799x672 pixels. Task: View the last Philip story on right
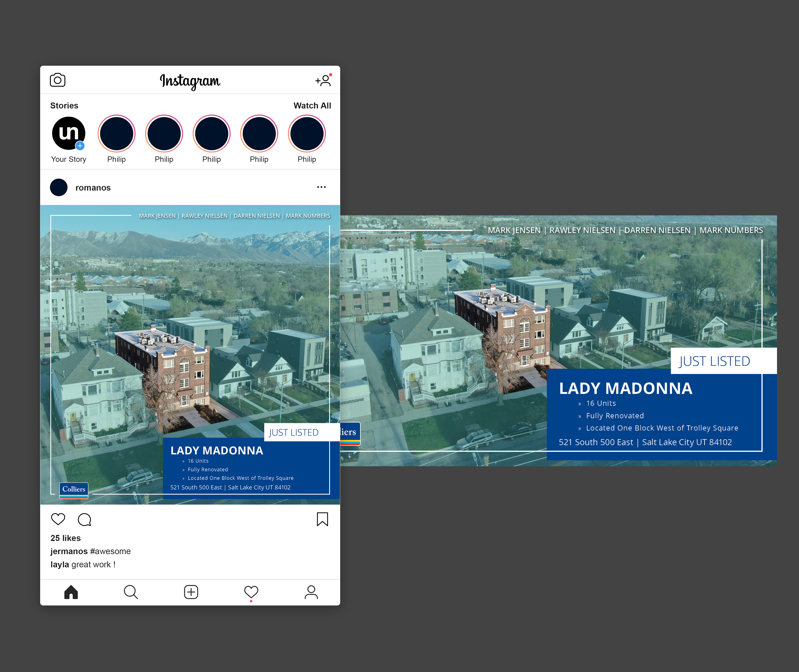[x=307, y=134]
